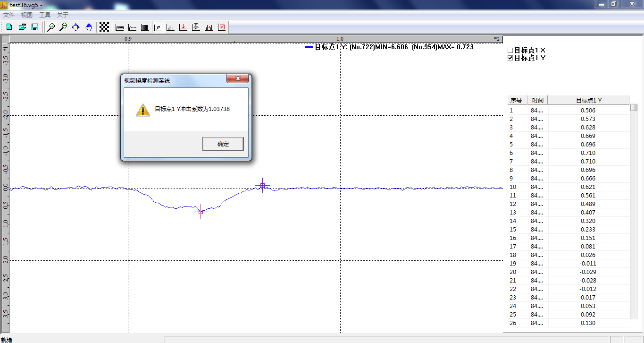This screenshot has height=343, width=644.
Task: Click the four-arrow fit view icon
Action: click(75, 27)
